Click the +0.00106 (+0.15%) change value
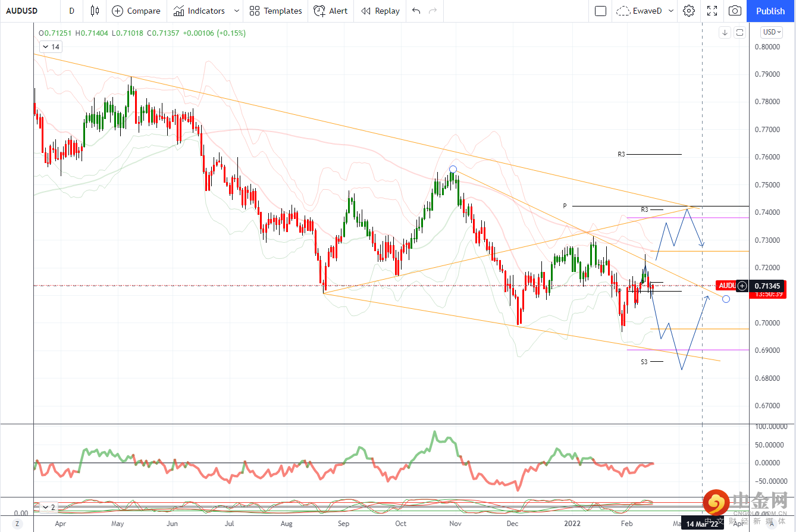The image size is (796, 532). [x=214, y=33]
